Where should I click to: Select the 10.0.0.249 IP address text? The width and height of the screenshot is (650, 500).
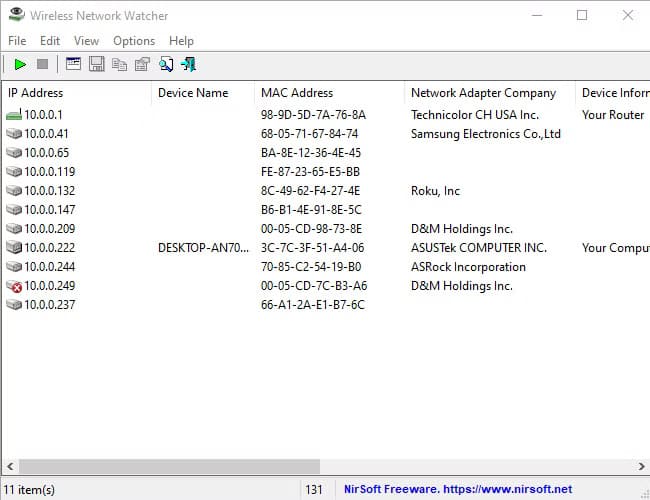(x=49, y=286)
